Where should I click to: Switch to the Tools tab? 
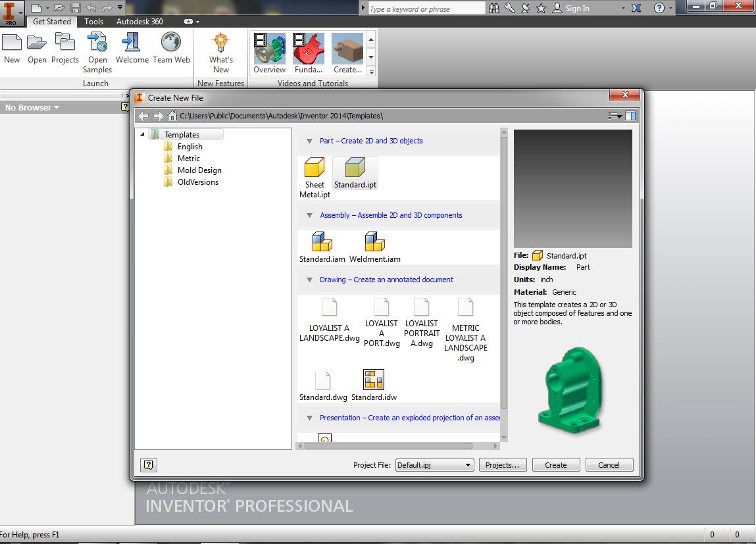[93, 21]
